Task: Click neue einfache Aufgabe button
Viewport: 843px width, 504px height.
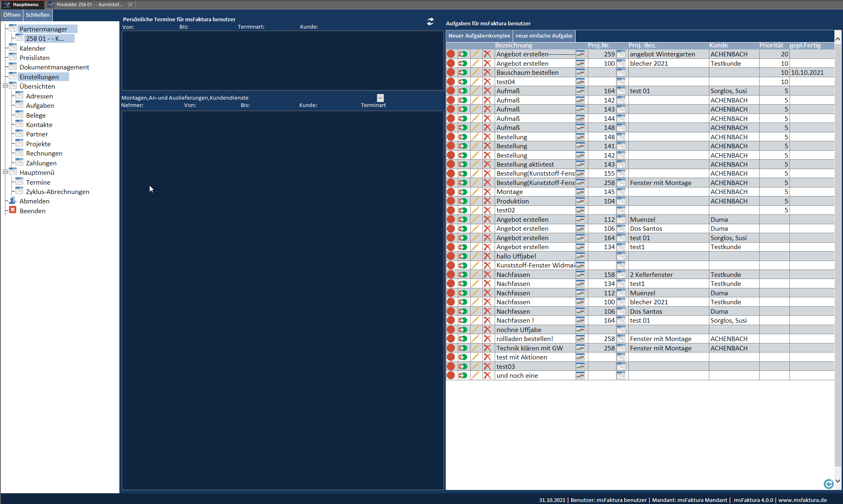Action: coord(544,36)
